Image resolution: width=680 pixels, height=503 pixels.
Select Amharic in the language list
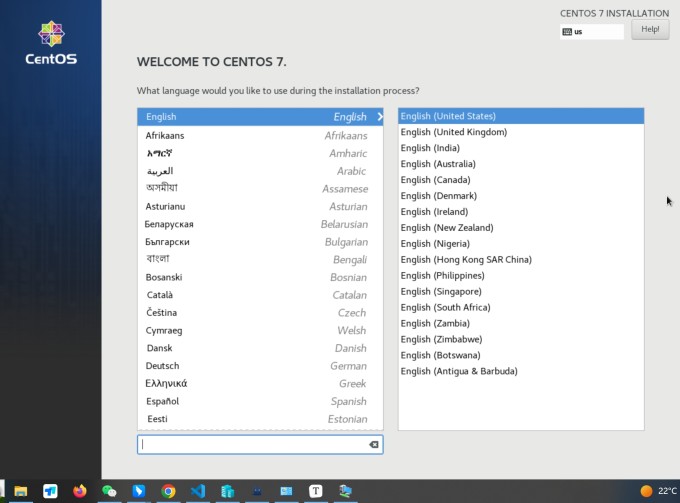(x=260, y=153)
